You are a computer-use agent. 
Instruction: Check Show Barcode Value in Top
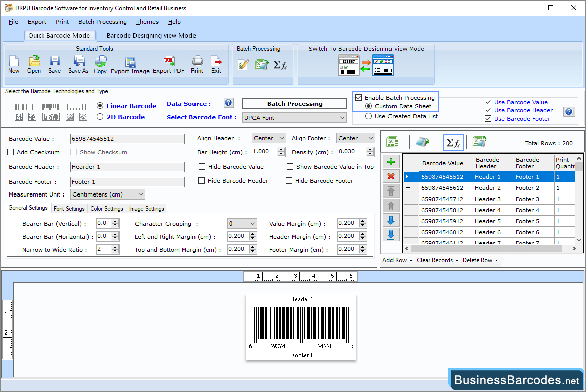coord(290,166)
